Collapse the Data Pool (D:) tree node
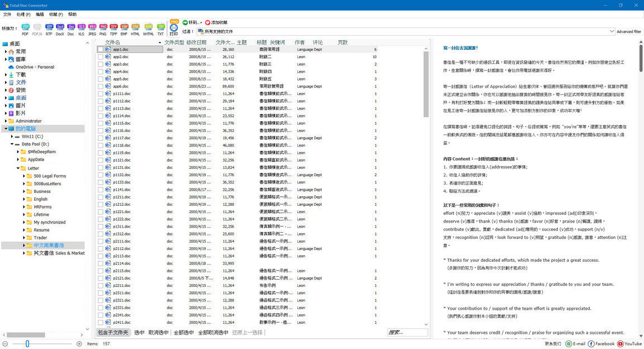This screenshot has height=349, width=644. 13,144
